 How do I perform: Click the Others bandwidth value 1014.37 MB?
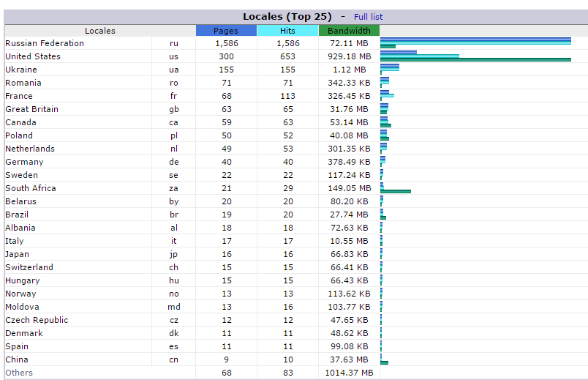coord(349,373)
